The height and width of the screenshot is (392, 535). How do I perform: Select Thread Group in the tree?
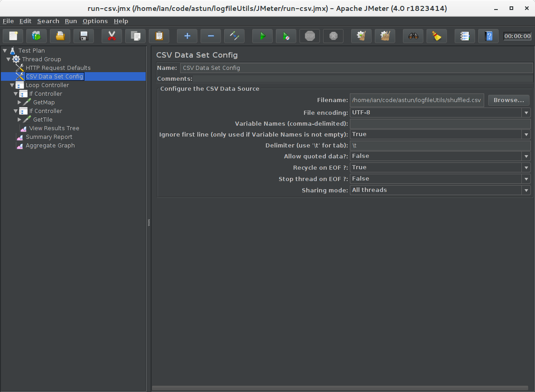point(41,59)
